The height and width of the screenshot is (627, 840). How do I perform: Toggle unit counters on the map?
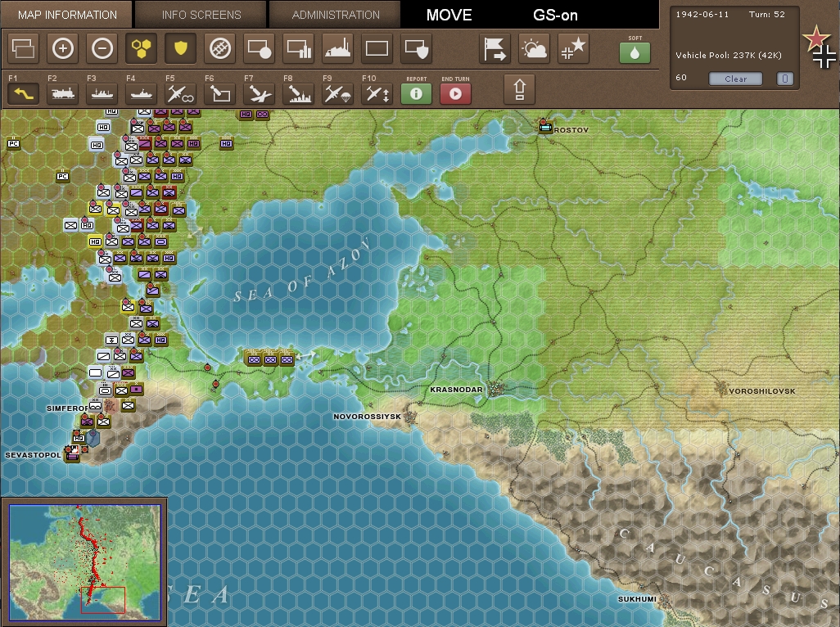point(23,49)
